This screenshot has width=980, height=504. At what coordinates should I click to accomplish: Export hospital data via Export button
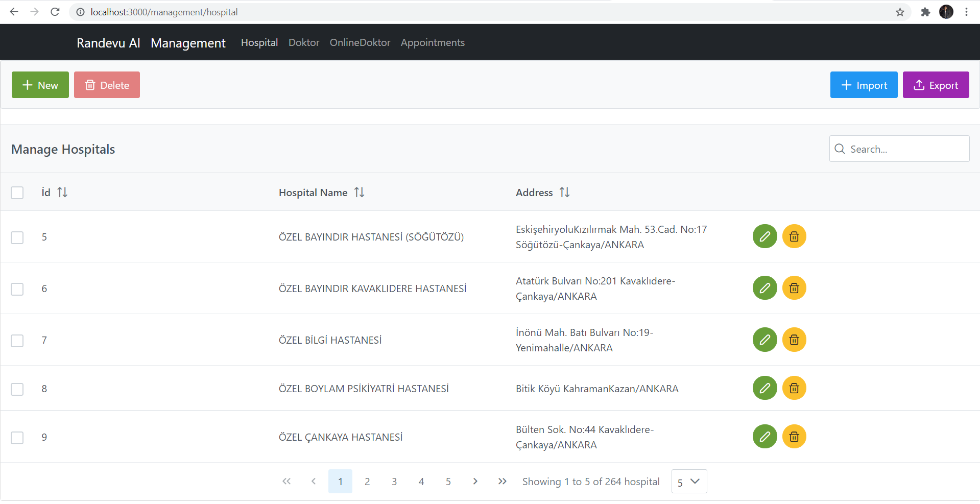[936, 85]
